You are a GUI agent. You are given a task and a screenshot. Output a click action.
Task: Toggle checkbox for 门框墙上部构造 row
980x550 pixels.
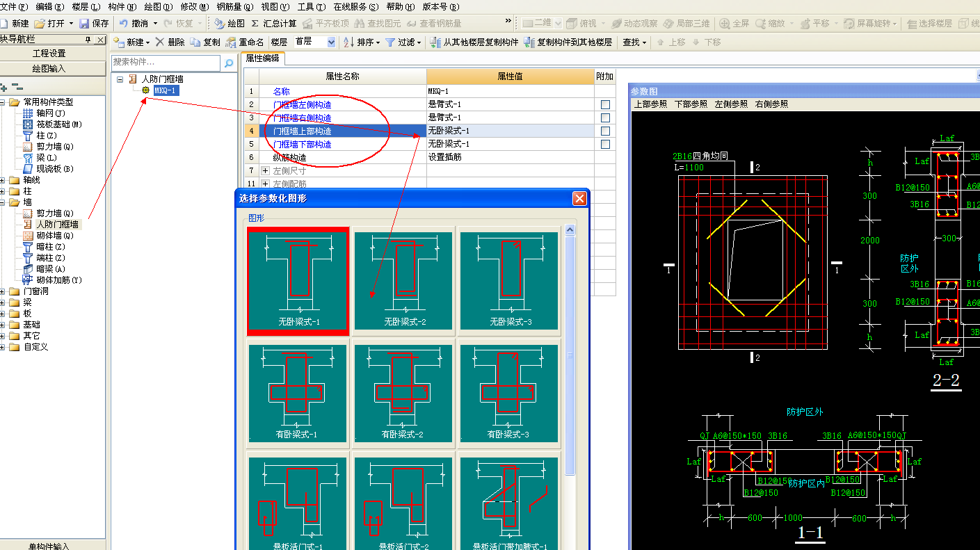[605, 131]
